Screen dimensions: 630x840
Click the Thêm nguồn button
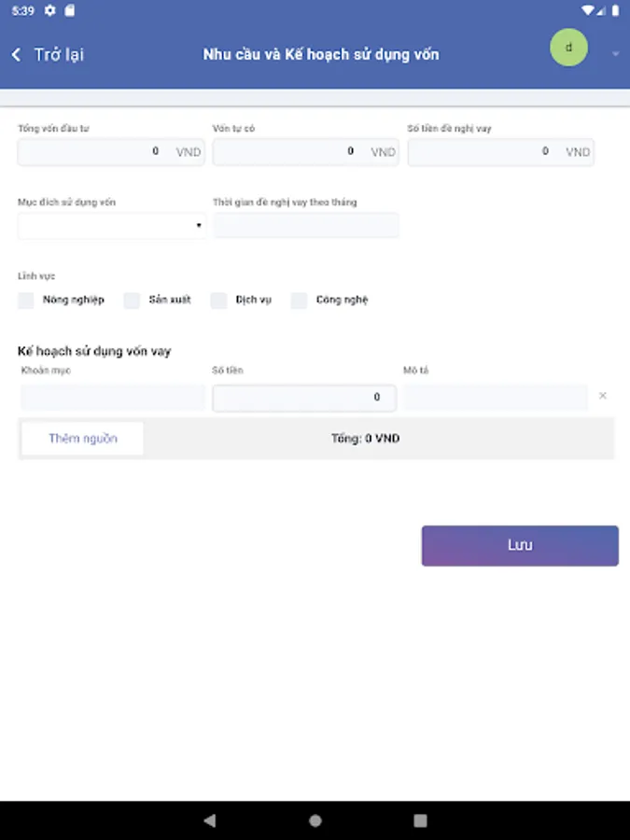pyautogui.click(x=83, y=439)
